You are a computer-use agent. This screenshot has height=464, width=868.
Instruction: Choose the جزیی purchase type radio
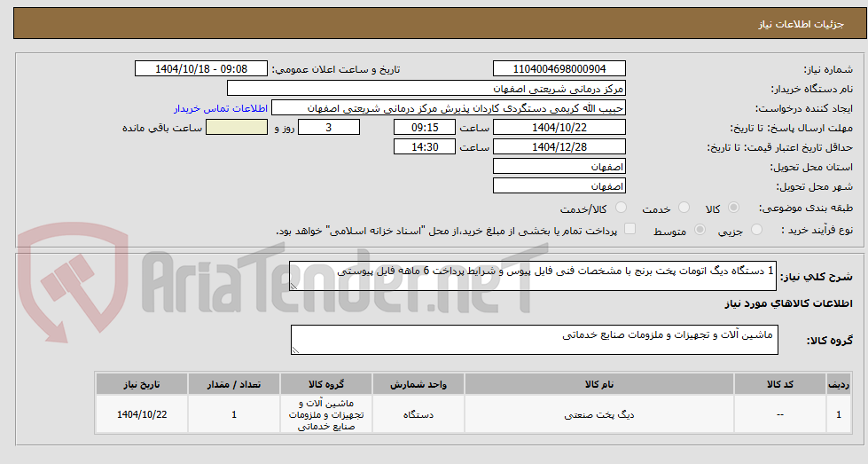[757, 230]
